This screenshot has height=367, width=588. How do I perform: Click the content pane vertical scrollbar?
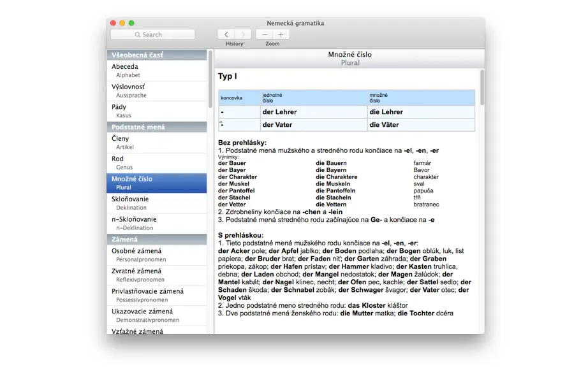pos(482,88)
